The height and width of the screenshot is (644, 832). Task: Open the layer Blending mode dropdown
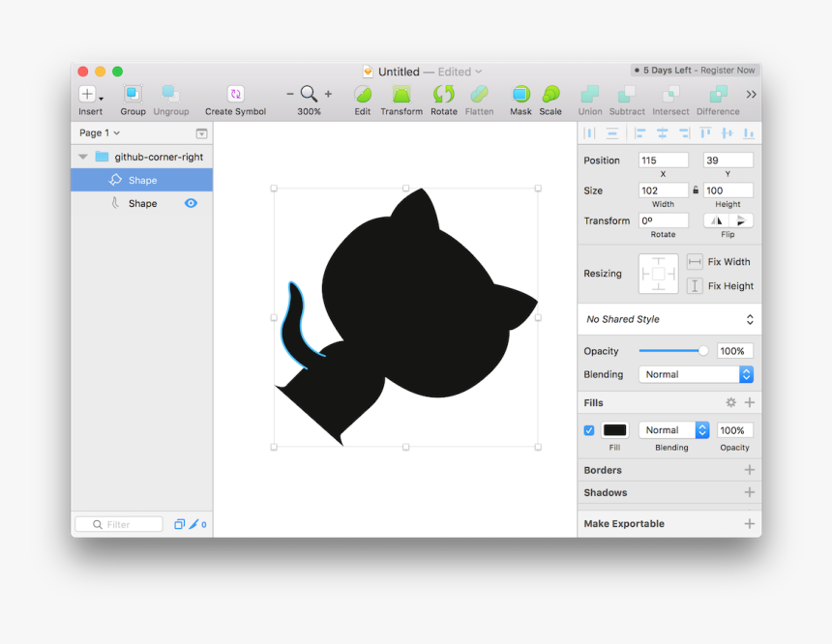tap(696, 374)
